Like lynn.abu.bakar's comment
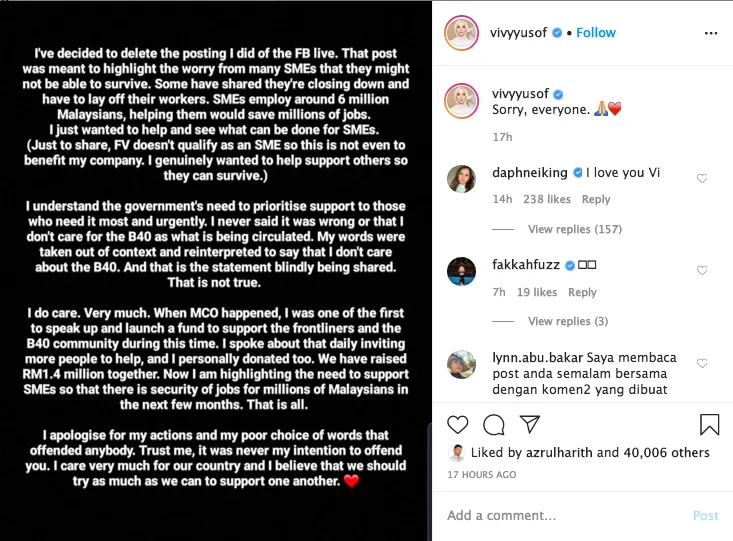This screenshot has height=541, width=733. click(x=702, y=363)
